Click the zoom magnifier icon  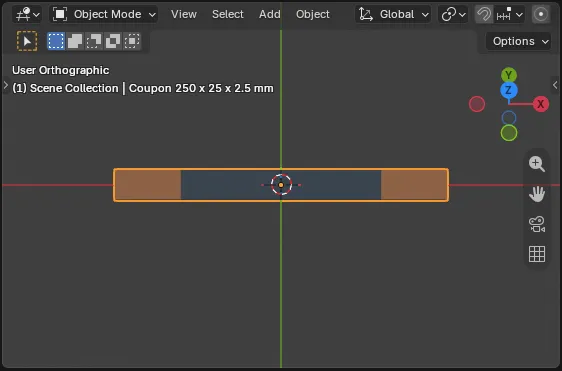pos(537,164)
